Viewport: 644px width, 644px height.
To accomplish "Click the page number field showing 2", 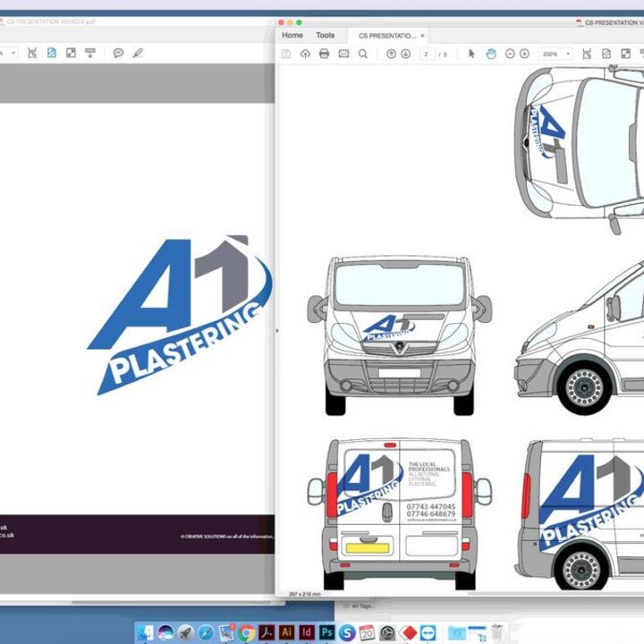I will tap(428, 55).
